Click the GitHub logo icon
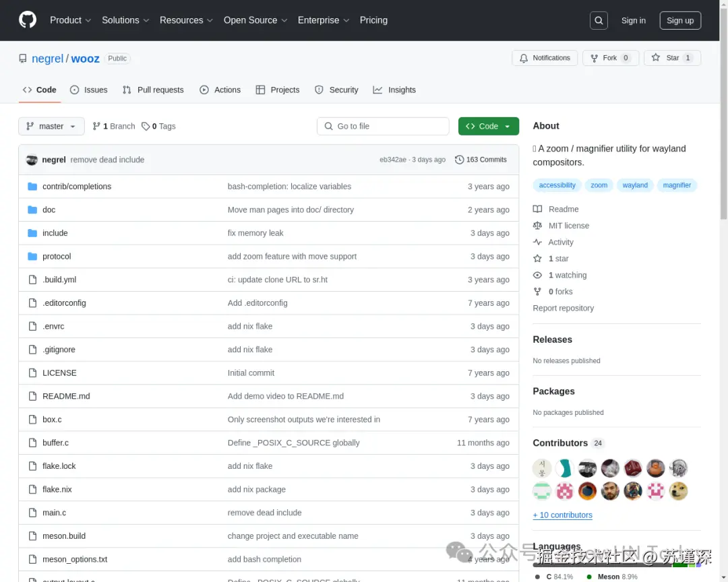Viewport: 728px width, 582px height. pyautogui.click(x=28, y=20)
